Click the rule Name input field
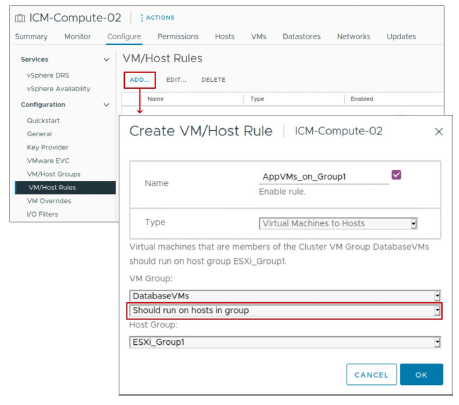 pyautogui.click(x=324, y=177)
